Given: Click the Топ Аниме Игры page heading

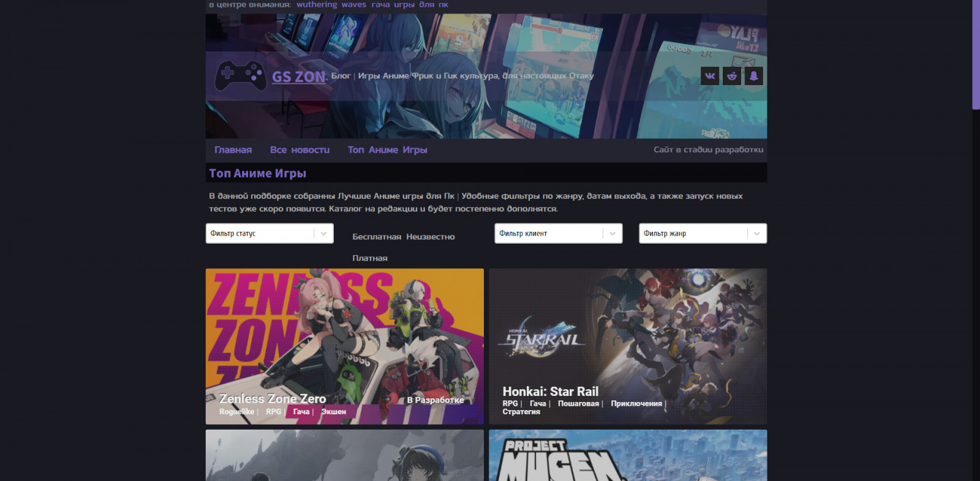Looking at the screenshot, I should click(258, 173).
